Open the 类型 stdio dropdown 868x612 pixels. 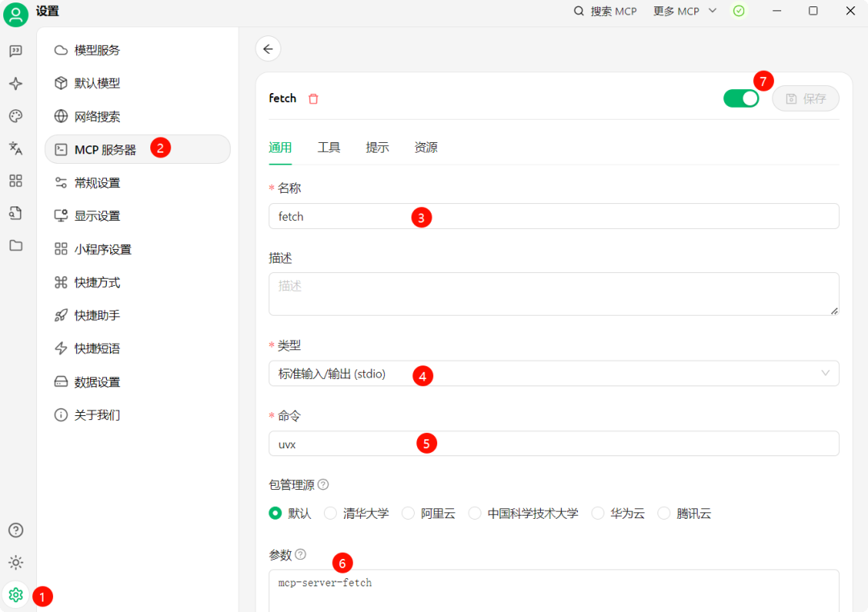click(x=553, y=373)
